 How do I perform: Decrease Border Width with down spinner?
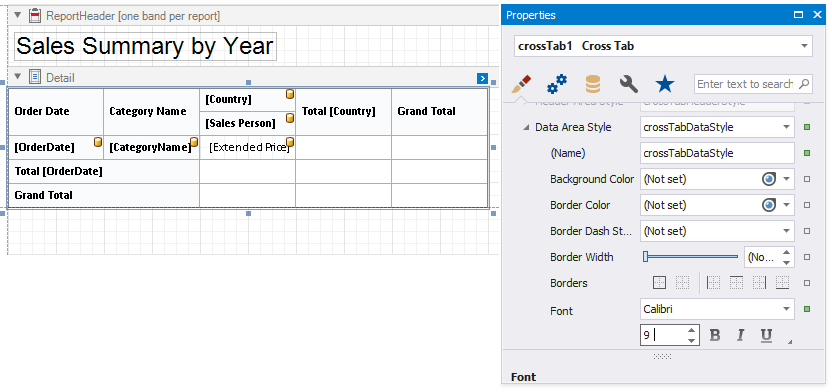point(787,262)
